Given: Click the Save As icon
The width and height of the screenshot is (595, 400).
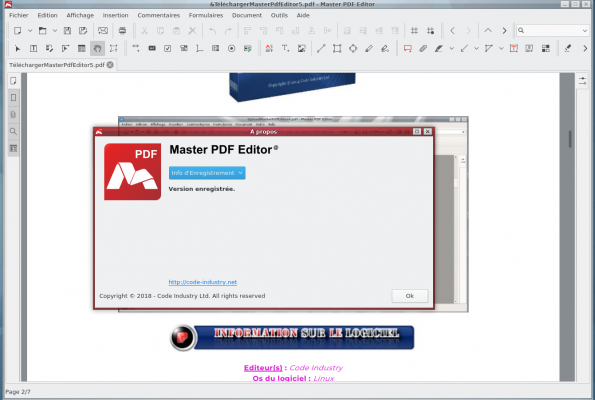Looking at the screenshot, I should [83, 31].
